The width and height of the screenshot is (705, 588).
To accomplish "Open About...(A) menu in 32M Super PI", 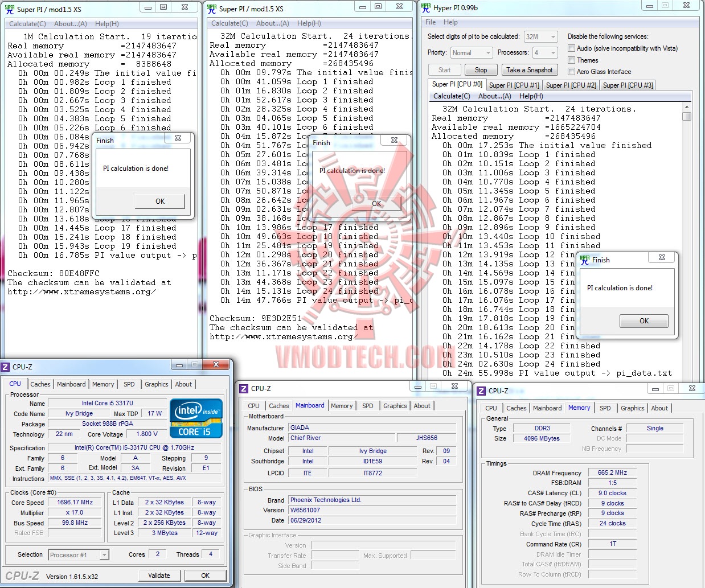I will pos(273,23).
